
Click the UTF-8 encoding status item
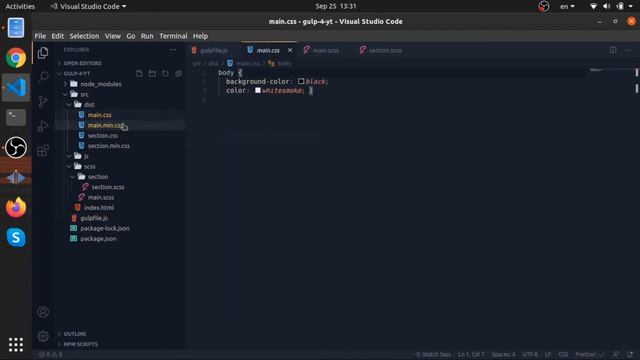[530, 354]
